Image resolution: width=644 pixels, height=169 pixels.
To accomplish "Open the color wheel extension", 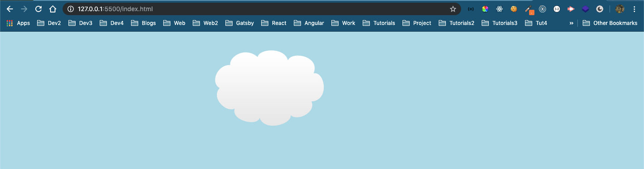I will pos(485,9).
